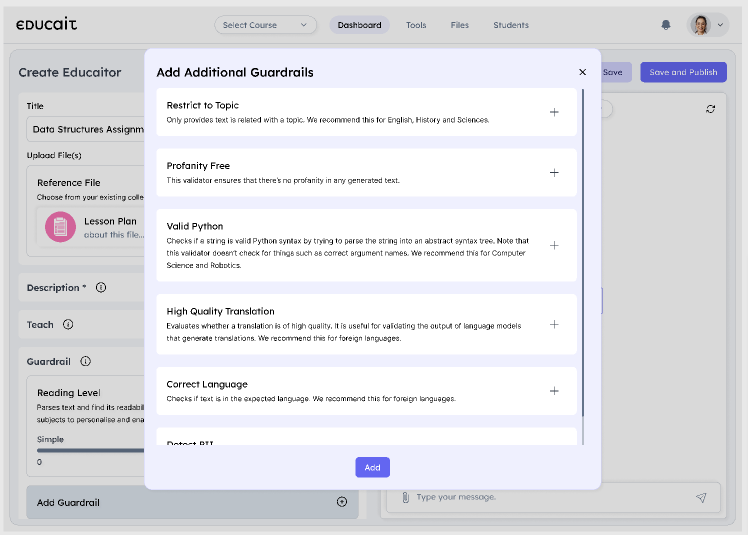Expand the user profile menu
Screen dimensions: 748x535
[708, 25]
